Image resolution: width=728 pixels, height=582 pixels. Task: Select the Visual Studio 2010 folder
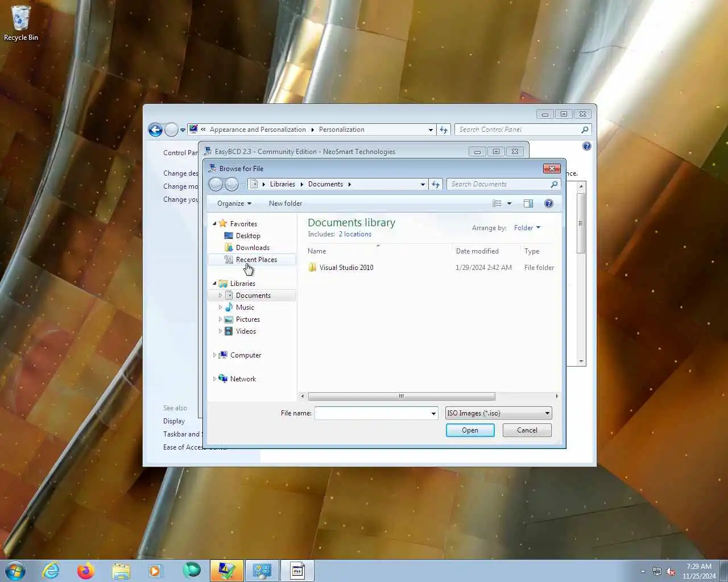346,268
